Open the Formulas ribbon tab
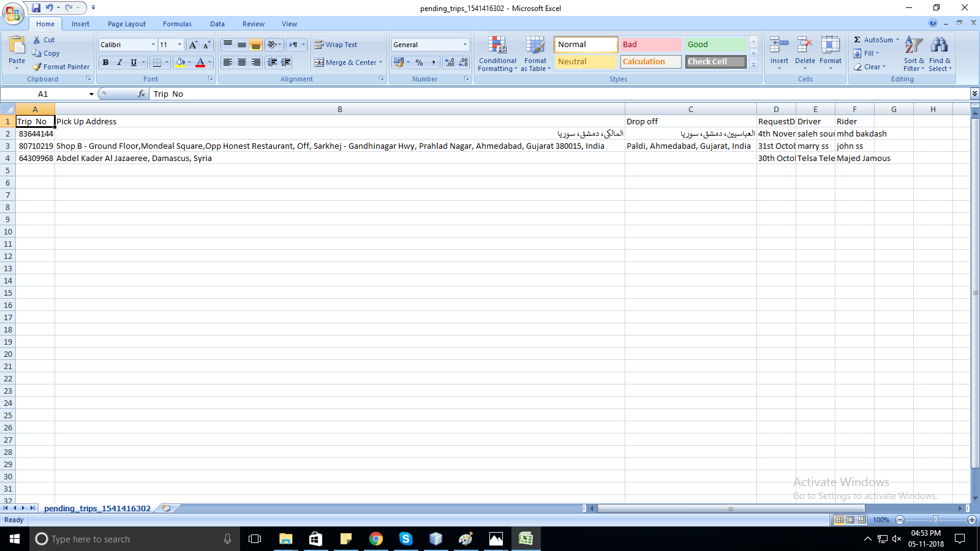Image resolution: width=980 pixels, height=551 pixels. click(177, 24)
